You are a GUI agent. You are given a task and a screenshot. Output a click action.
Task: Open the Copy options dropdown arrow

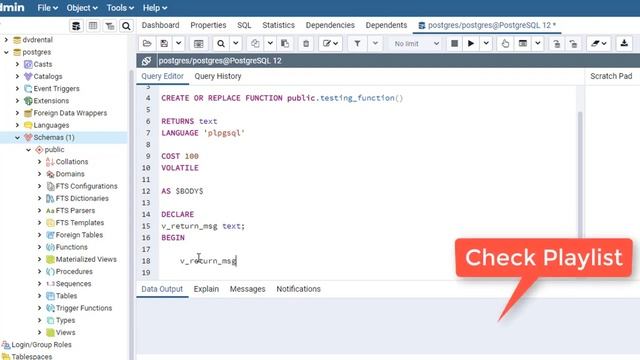tap(270, 43)
